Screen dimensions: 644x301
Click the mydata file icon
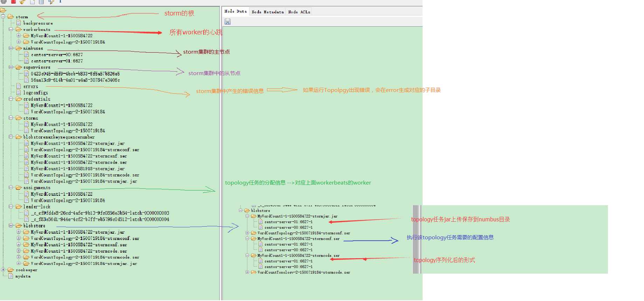click(x=11, y=276)
